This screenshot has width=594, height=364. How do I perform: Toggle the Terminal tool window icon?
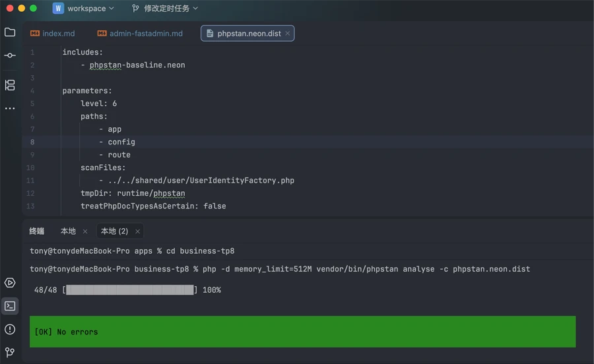[10, 306]
